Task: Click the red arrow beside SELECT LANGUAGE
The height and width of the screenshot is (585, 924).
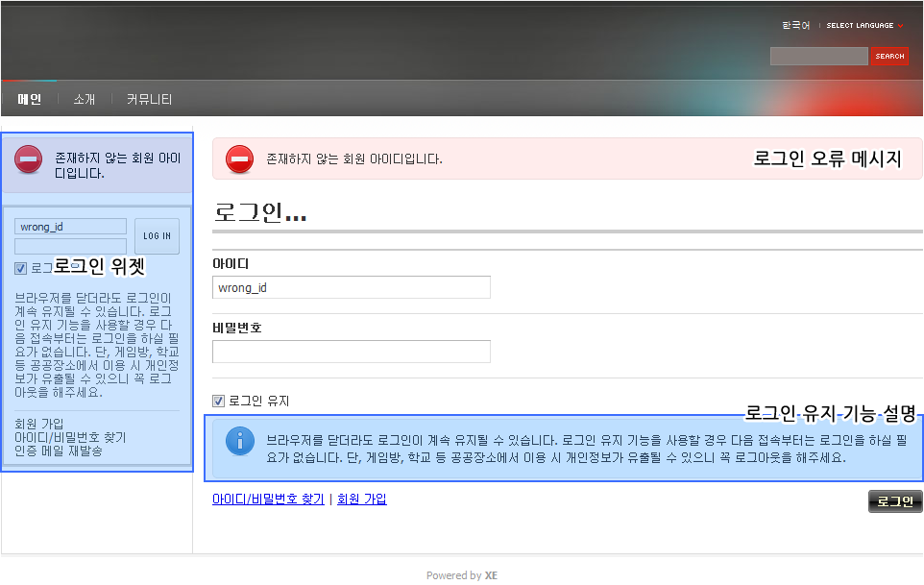Action: 901,26
